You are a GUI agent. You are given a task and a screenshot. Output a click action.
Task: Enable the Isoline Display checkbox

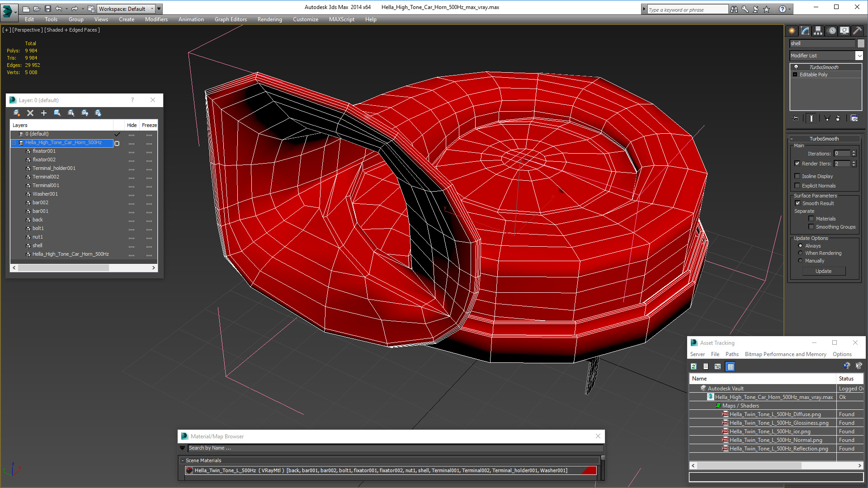[797, 176]
